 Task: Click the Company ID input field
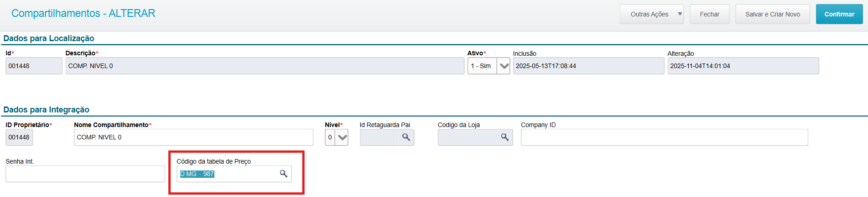[664, 137]
